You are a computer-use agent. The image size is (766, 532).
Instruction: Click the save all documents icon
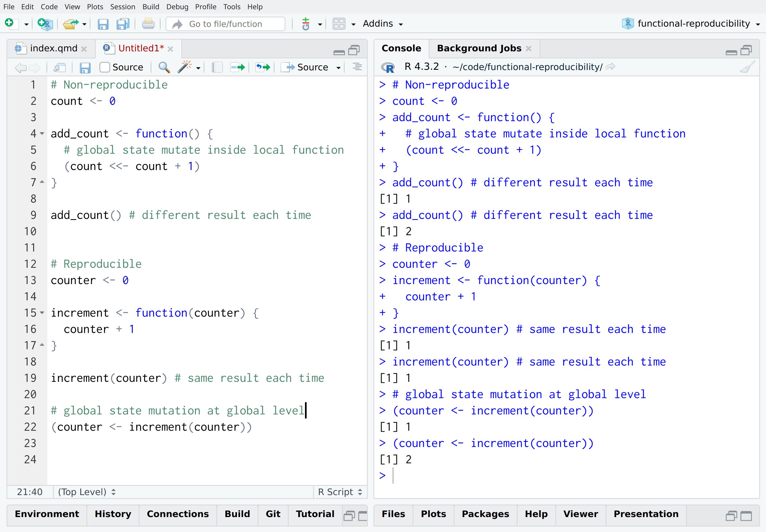[123, 24]
